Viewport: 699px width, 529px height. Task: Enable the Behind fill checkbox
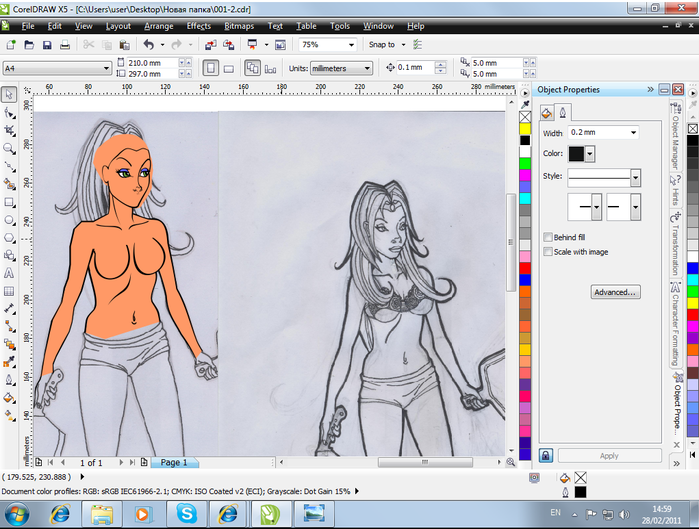click(x=547, y=237)
